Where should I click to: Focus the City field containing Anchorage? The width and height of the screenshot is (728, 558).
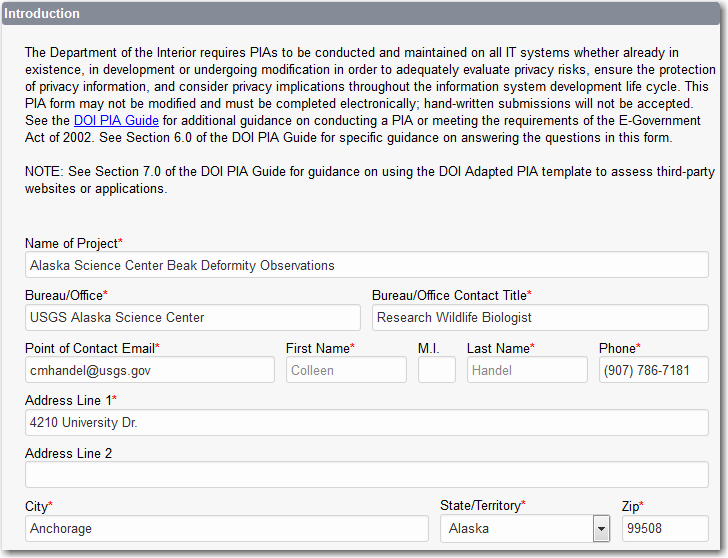pos(227,528)
